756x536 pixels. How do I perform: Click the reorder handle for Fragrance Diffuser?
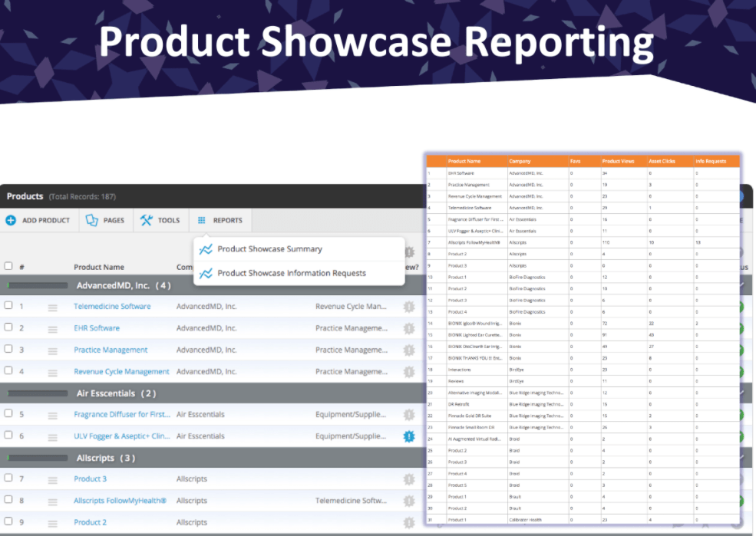click(52, 415)
